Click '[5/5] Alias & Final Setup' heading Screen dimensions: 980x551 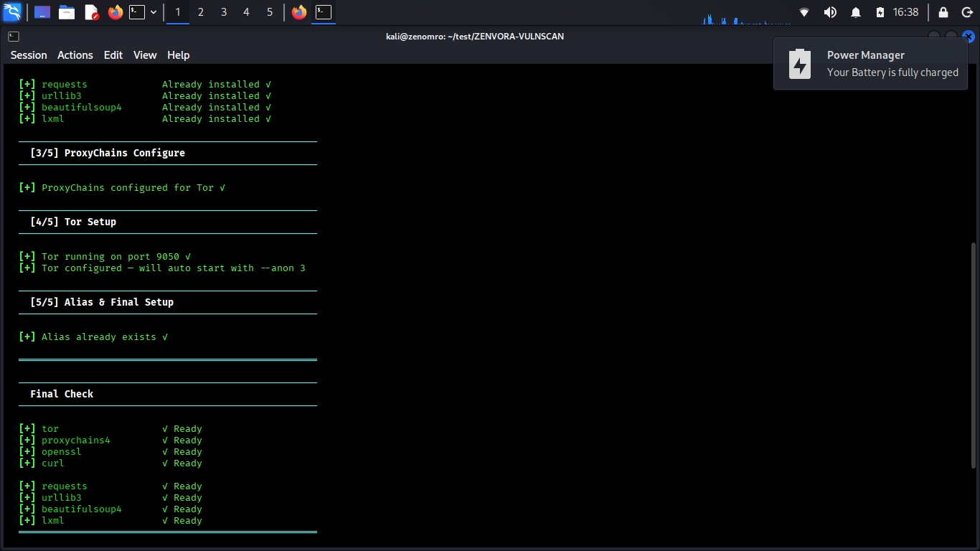coord(102,302)
